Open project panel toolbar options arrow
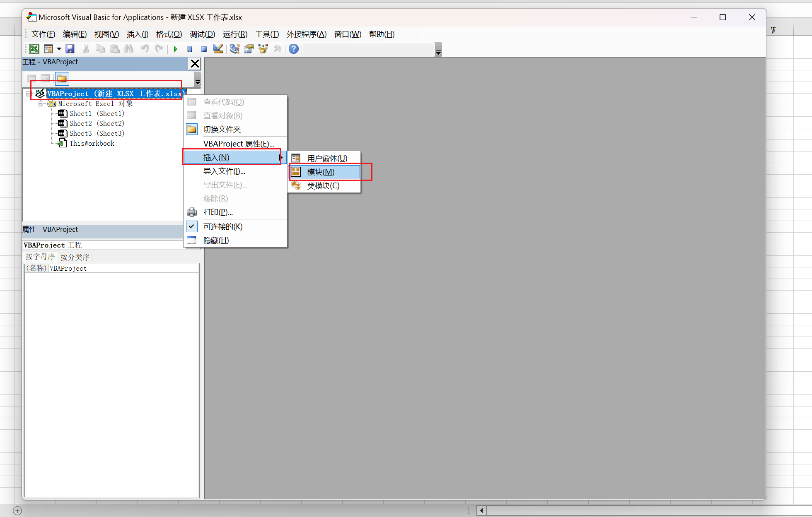The height and width of the screenshot is (517, 812). 198,79
